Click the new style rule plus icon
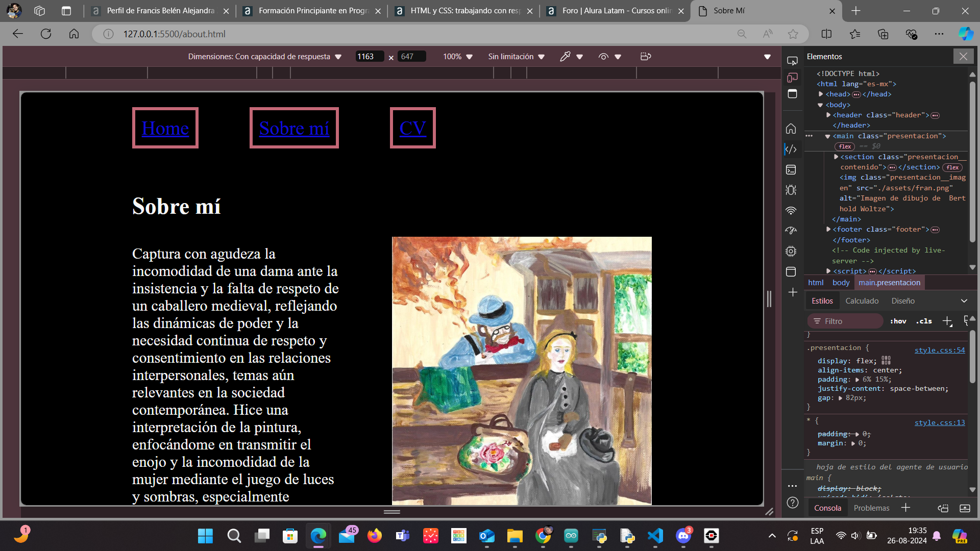 [947, 321]
